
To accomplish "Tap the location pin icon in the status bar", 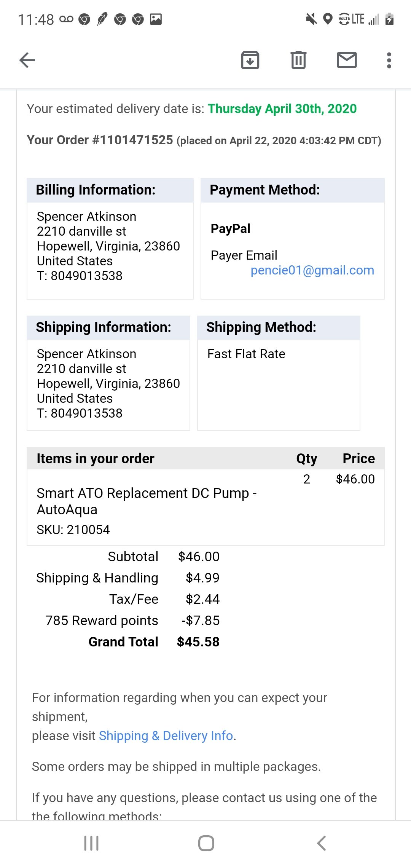I will pyautogui.click(x=328, y=19).
